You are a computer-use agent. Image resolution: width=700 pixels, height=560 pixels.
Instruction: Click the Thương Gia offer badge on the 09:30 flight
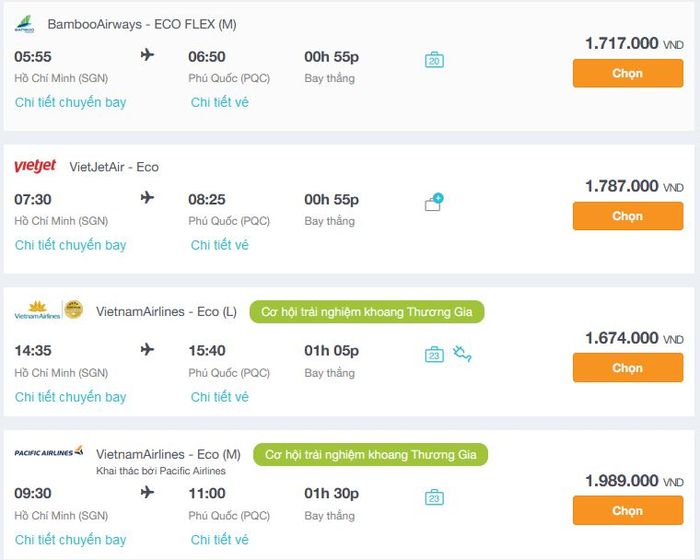tap(370, 455)
